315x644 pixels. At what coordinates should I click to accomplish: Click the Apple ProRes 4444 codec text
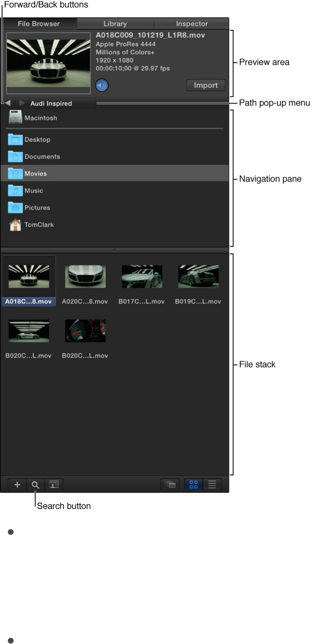(x=126, y=44)
